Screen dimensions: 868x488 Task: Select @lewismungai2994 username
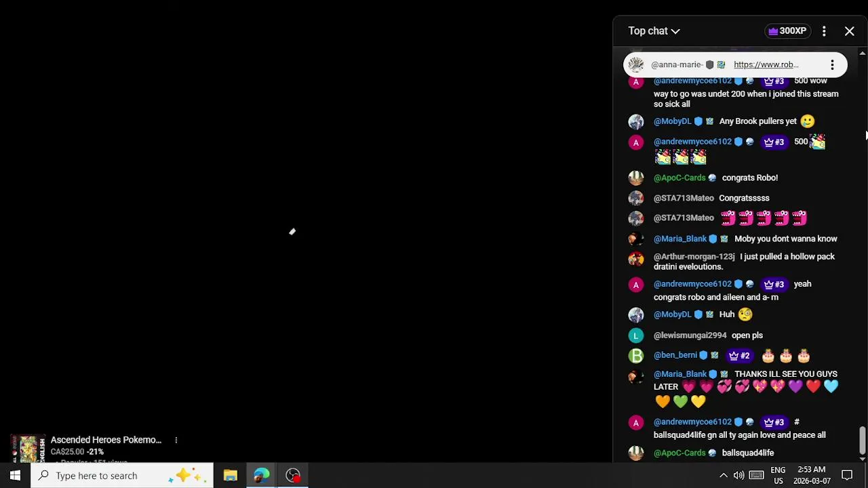(x=690, y=335)
